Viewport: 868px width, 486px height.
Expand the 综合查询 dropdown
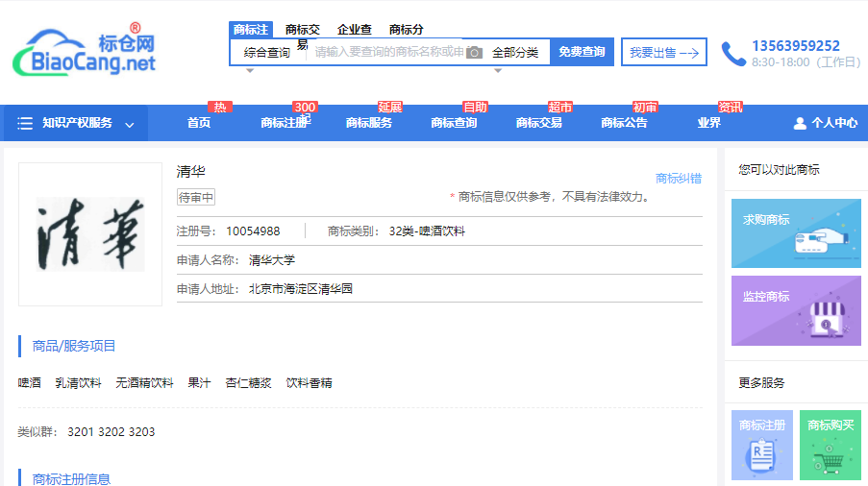pos(266,53)
